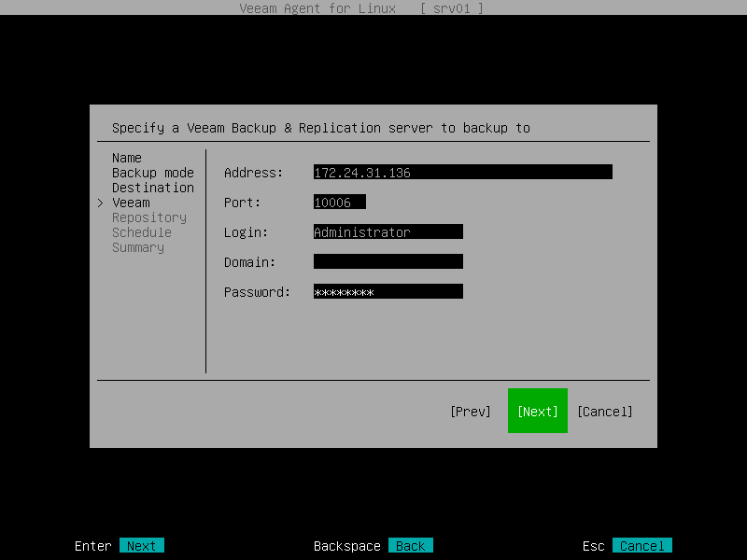This screenshot has width=747, height=560.
Task: Open the Summary step
Action: [x=137, y=247]
